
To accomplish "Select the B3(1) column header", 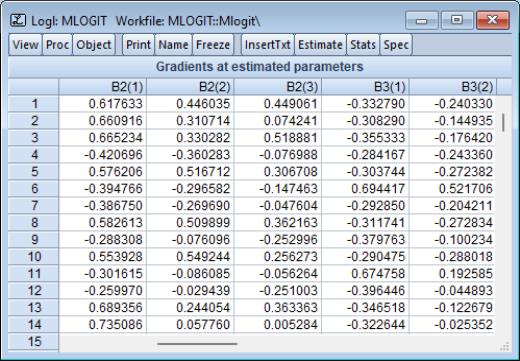I will 365,87.
